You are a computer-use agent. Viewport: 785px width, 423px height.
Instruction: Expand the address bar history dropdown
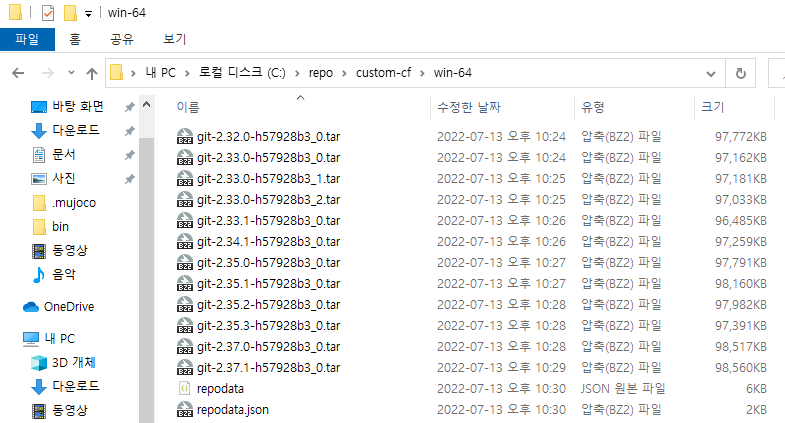click(710, 74)
